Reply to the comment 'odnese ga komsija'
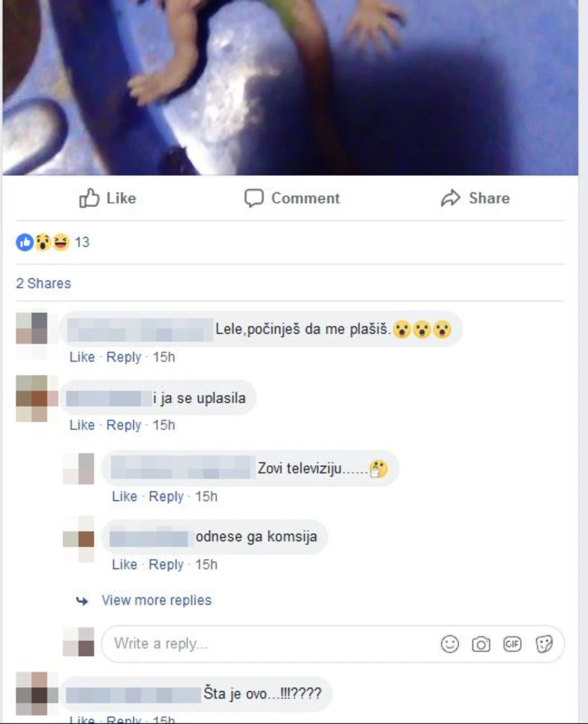The image size is (588, 724). pyautogui.click(x=166, y=564)
